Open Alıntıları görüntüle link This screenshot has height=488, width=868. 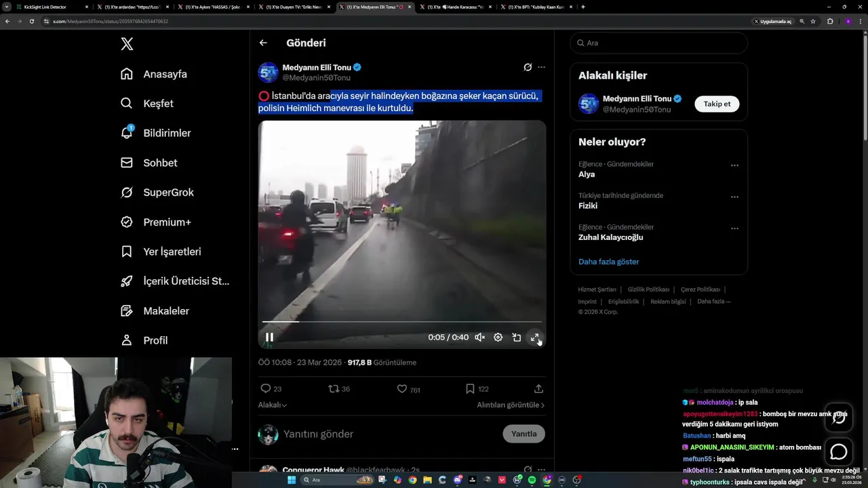pyautogui.click(x=511, y=405)
